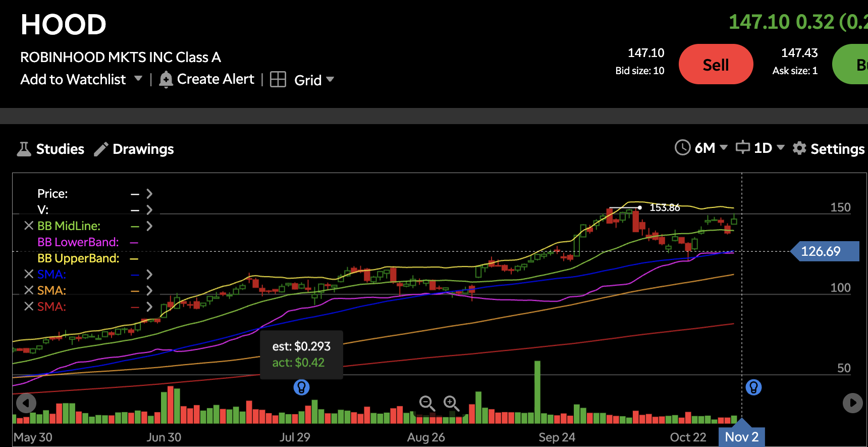The height and width of the screenshot is (447, 868).
Task: Open the Grid dropdown
Action: tap(331, 79)
